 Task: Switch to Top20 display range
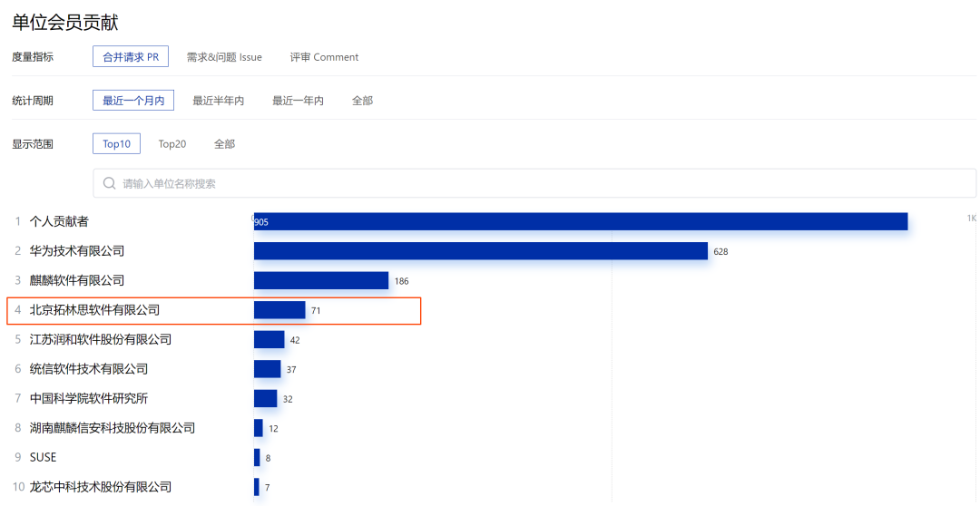click(x=171, y=143)
